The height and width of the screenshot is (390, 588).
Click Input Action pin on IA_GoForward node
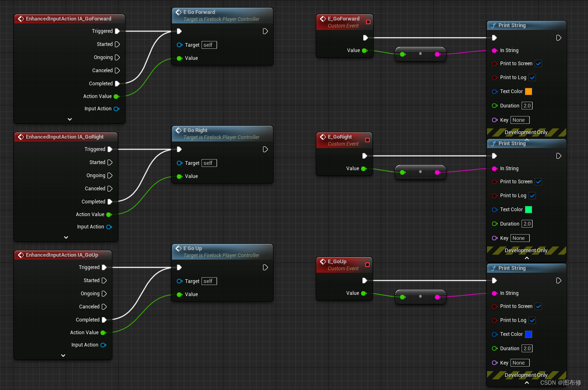tap(117, 109)
